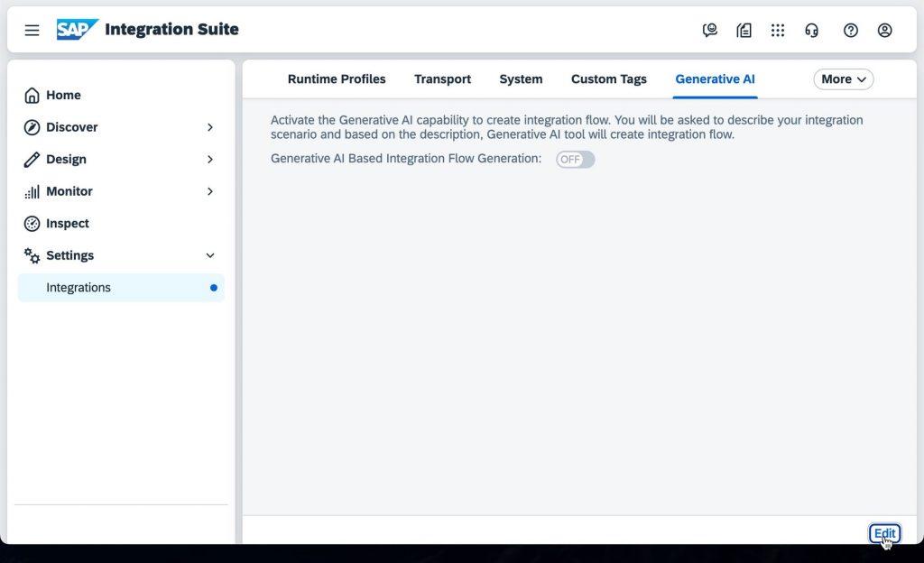
Task: Open the user profile avatar icon
Action: (x=884, y=30)
